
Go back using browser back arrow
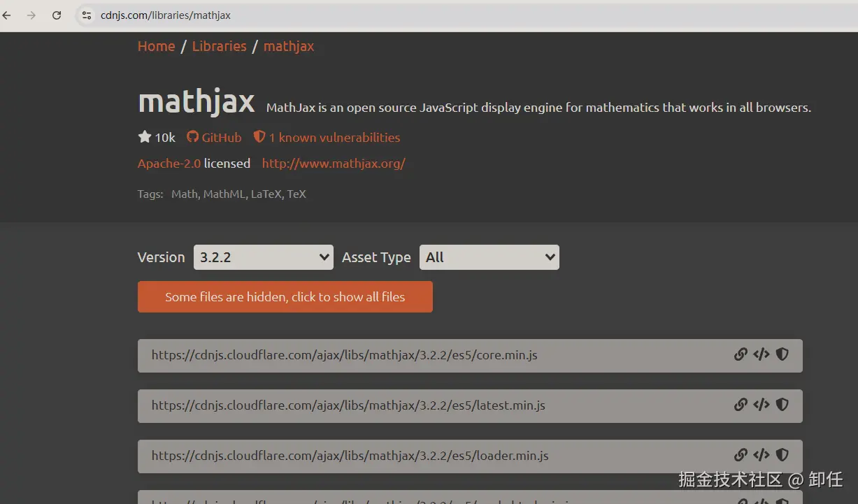tap(6, 15)
